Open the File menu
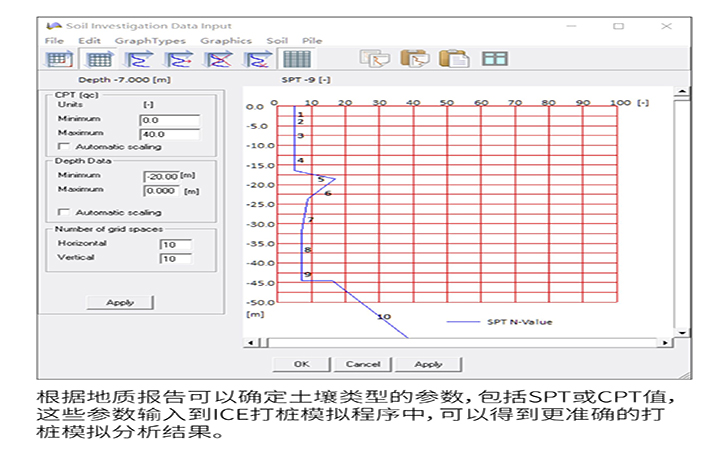Image resolution: width=728 pixels, height=450 pixels. pyautogui.click(x=54, y=41)
